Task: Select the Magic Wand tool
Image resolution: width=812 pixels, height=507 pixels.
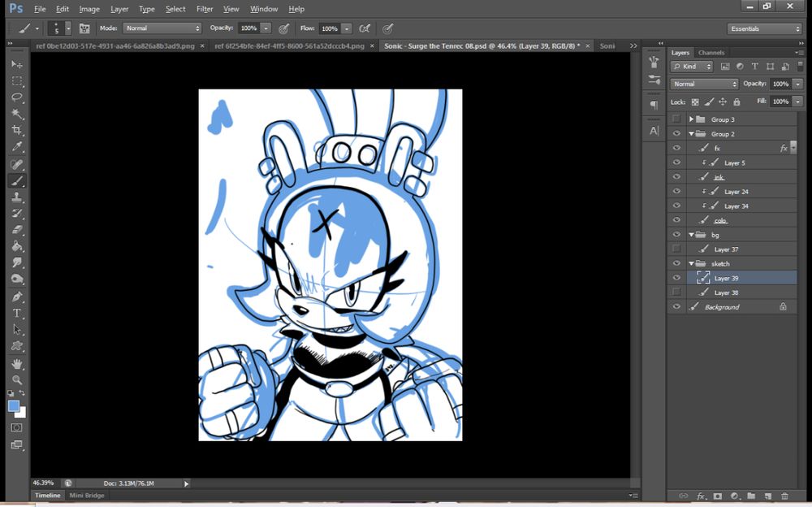Action: (x=17, y=114)
